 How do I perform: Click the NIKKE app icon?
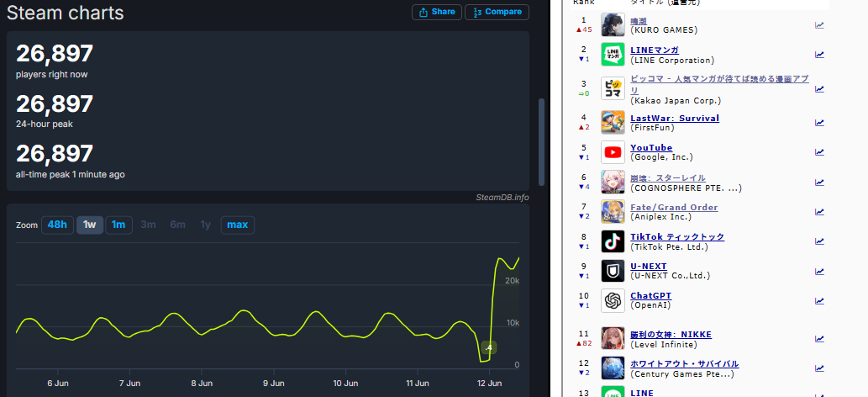[x=613, y=339]
